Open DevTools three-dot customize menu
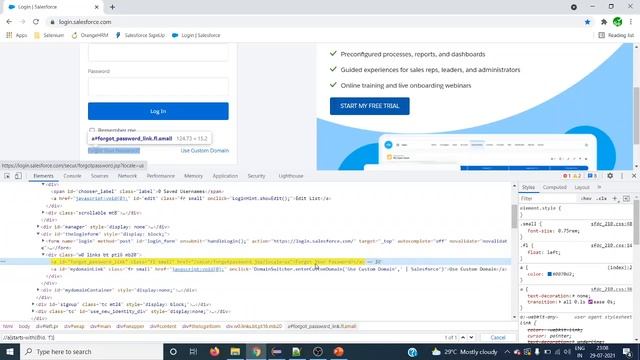This screenshot has width=640, height=360. (622, 176)
